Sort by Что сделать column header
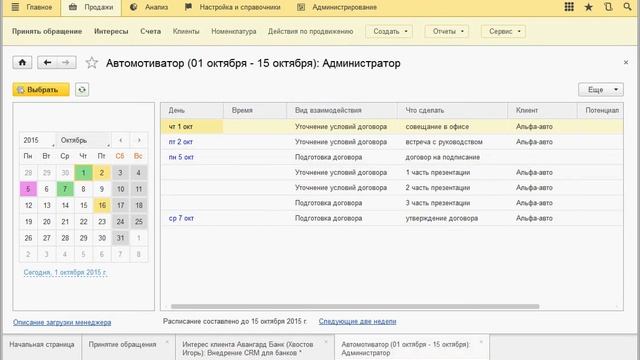 tap(452, 110)
